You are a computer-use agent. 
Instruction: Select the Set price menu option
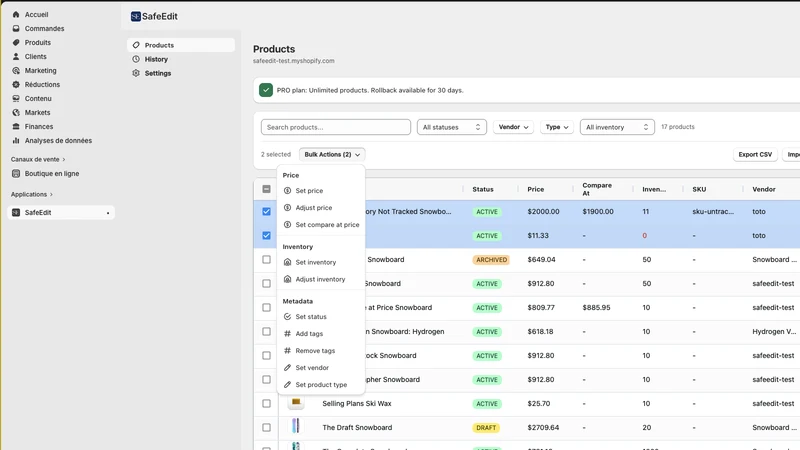coord(321,190)
